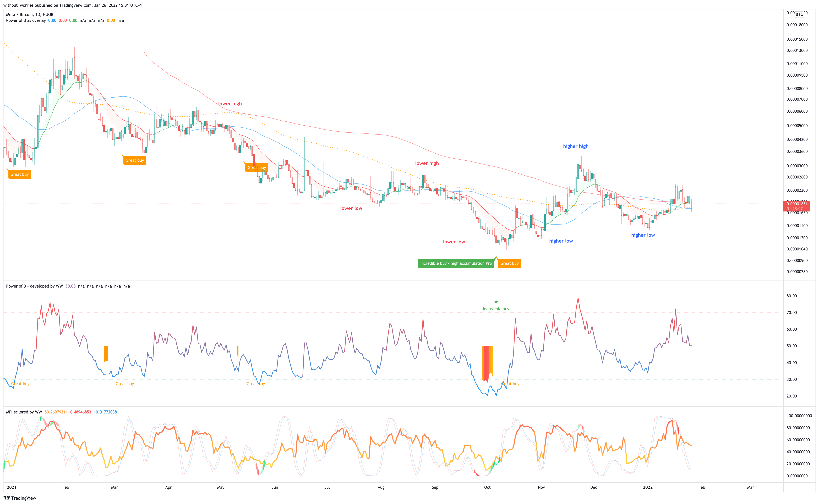Click 0.00000000 on the MFI axis

click(x=797, y=476)
